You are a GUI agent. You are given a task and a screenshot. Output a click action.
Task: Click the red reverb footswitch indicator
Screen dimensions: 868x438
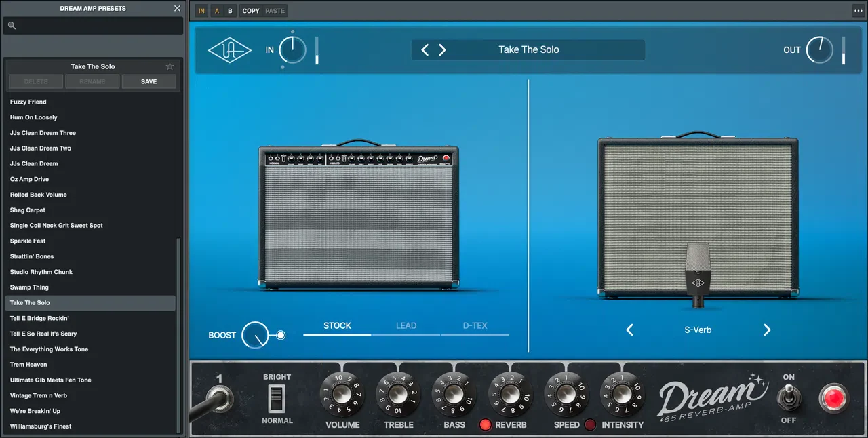pos(486,424)
